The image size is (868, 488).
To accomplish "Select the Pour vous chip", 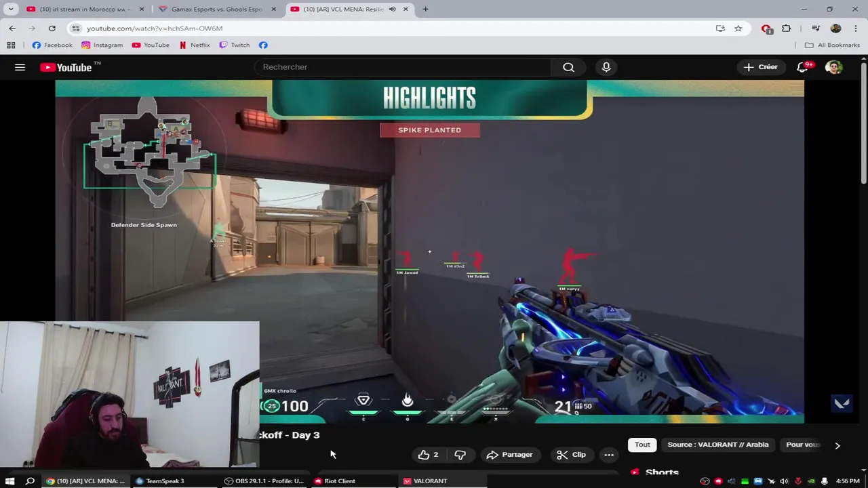I will [x=804, y=445].
